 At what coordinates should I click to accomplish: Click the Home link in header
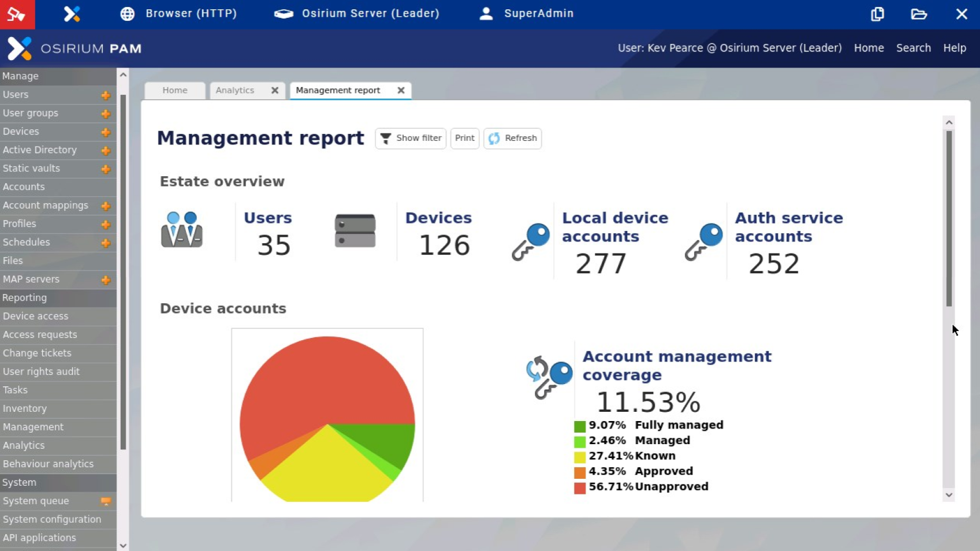point(869,48)
